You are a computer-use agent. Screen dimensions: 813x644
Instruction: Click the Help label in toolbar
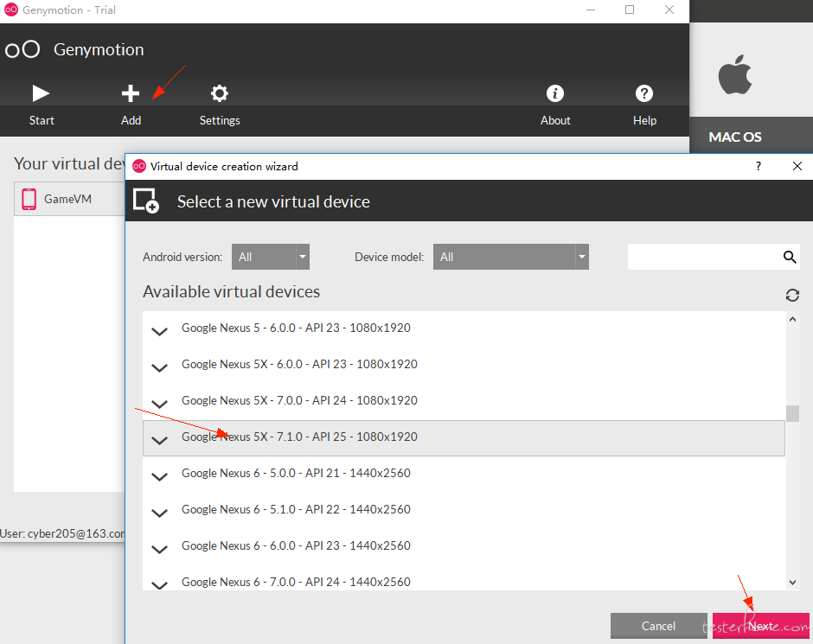click(x=644, y=121)
